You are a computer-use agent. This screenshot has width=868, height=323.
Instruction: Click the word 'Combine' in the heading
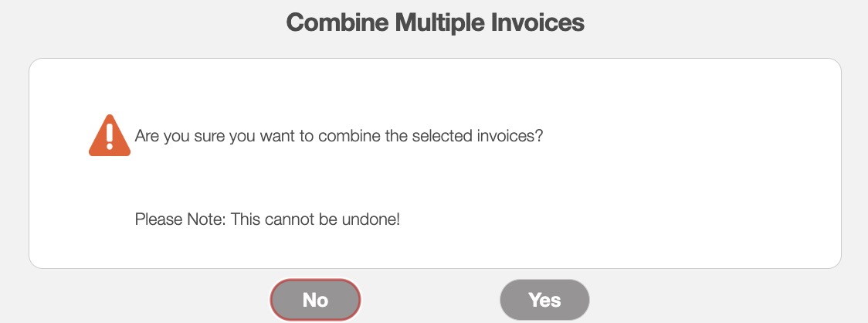[x=337, y=22]
